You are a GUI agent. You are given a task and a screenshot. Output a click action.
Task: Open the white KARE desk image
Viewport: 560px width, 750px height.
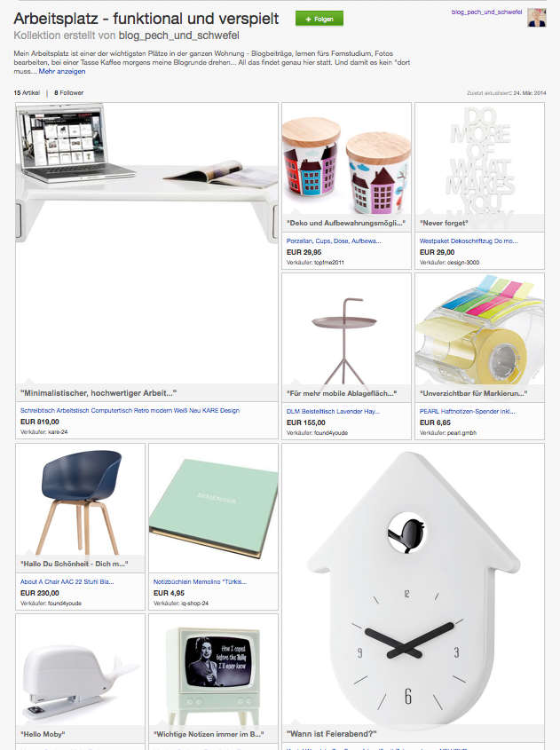tap(146, 243)
